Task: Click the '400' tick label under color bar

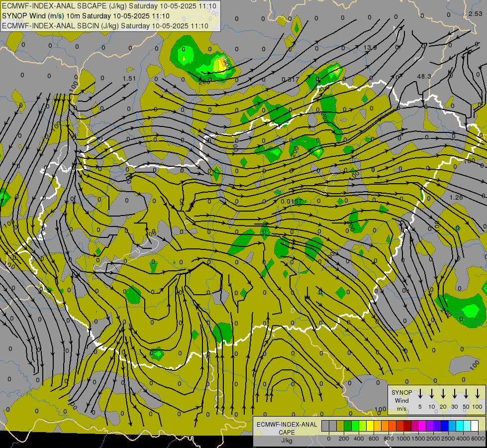Action: 359,439
